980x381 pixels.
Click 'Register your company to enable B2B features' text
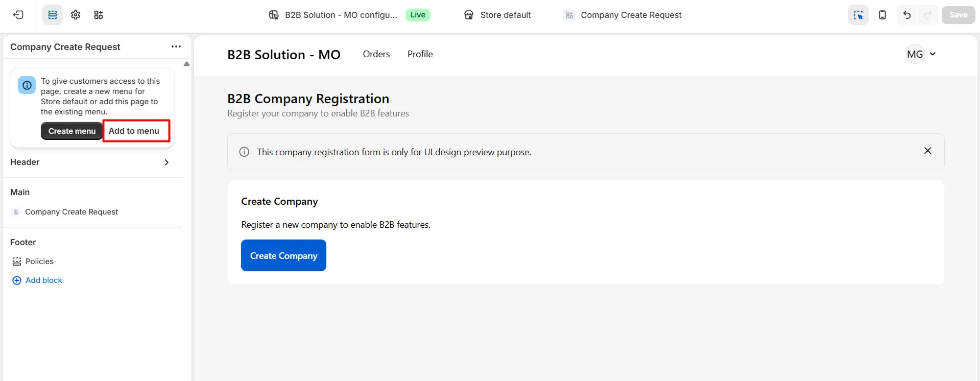pos(318,113)
